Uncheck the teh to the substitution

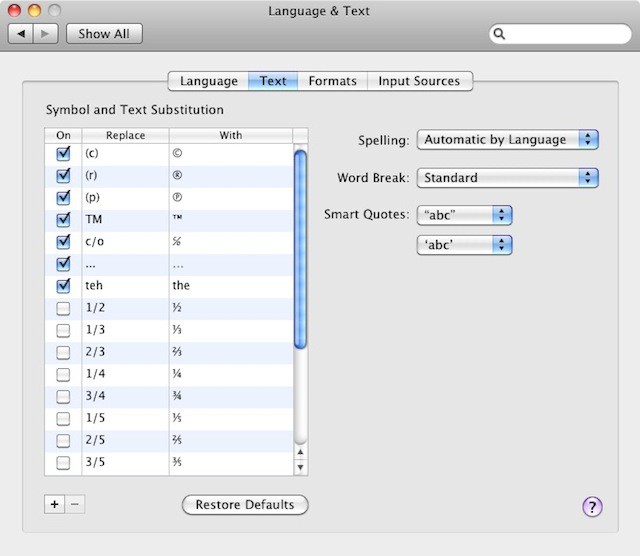tap(63, 285)
